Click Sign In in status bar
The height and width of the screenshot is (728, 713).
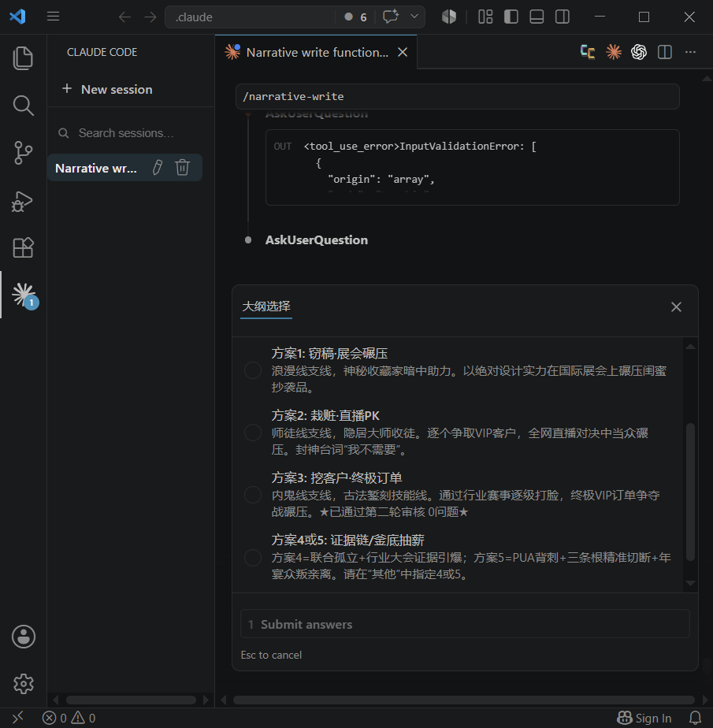[644, 719]
